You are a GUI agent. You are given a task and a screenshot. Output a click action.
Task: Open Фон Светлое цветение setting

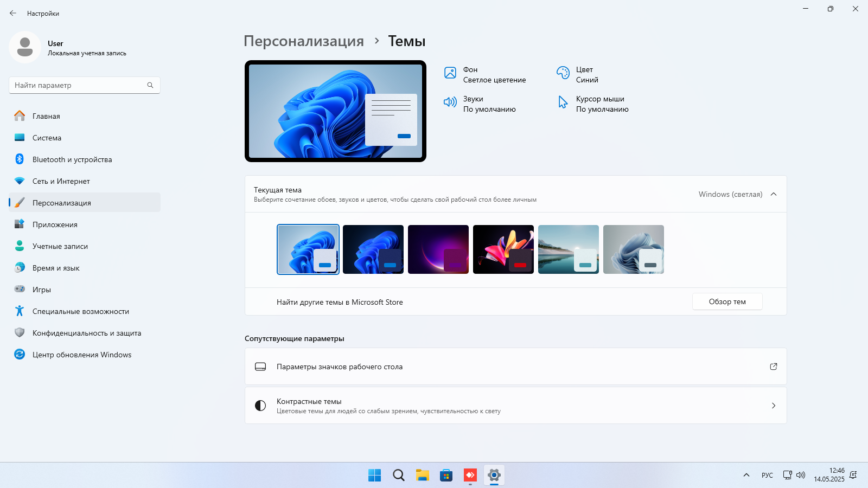[485, 75]
